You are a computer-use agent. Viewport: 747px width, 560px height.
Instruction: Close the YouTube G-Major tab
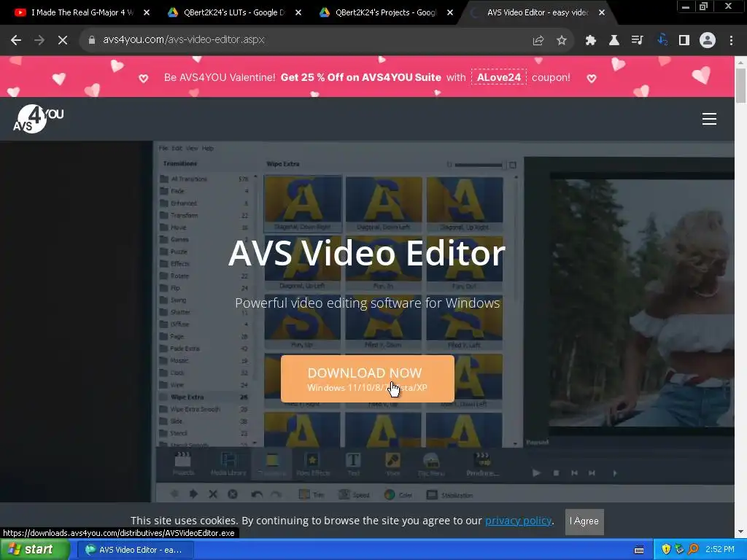coord(147,12)
